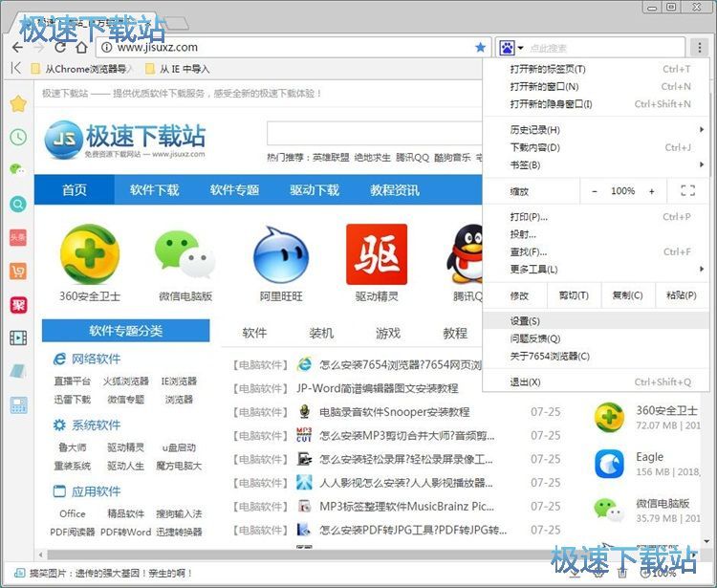This screenshot has width=717, height=588.
Task: Click the address bar showing www.jisuxz.com
Action: [x=287, y=47]
